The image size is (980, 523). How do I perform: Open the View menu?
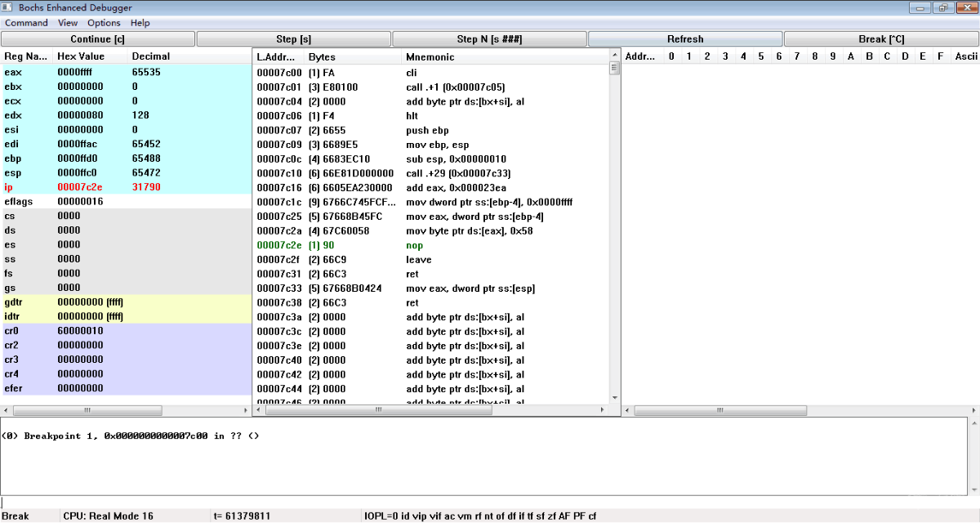68,23
